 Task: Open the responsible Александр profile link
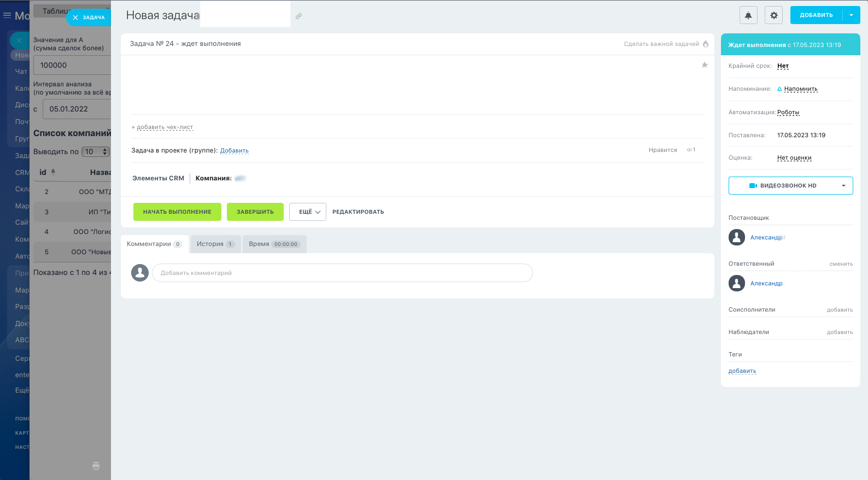[x=766, y=283]
